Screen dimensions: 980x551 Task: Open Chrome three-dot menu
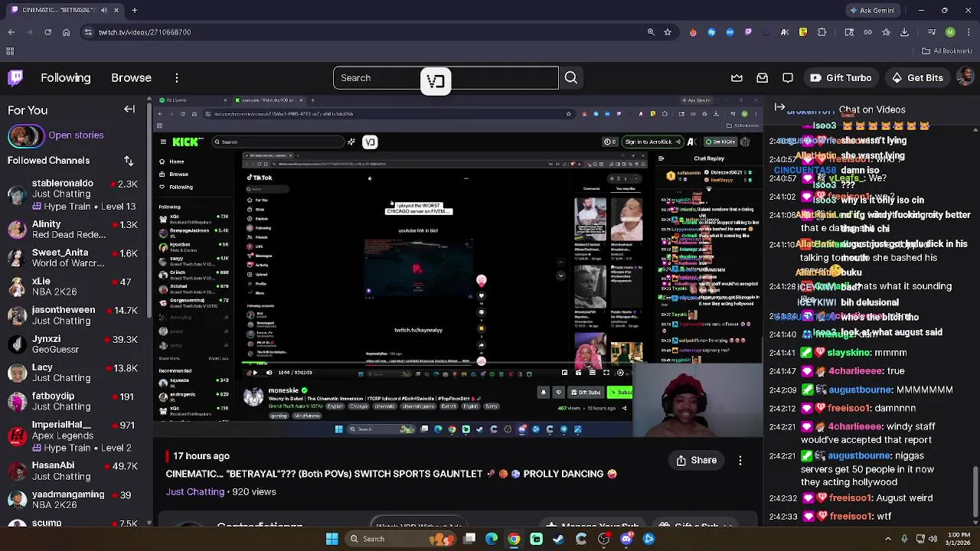[968, 32]
